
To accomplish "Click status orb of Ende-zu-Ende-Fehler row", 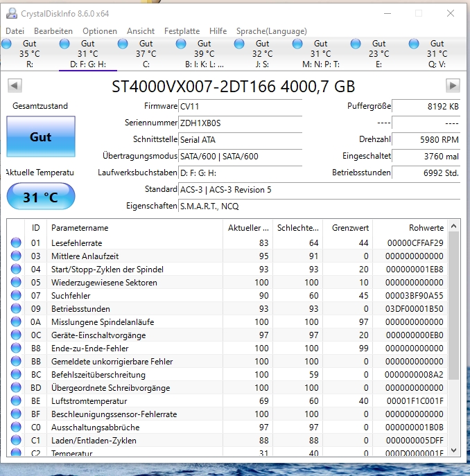I will pos(16,348).
